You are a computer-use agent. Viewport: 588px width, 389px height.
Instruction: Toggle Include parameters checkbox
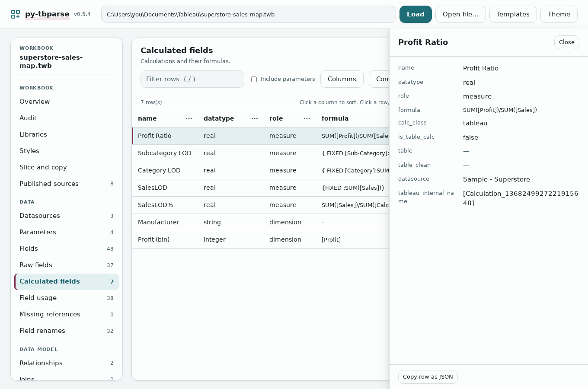pyautogui.click(x=254, y=79)
